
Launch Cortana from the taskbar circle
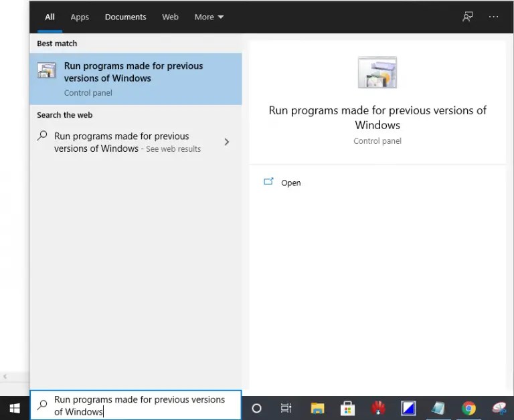click(x=257, y=408)
